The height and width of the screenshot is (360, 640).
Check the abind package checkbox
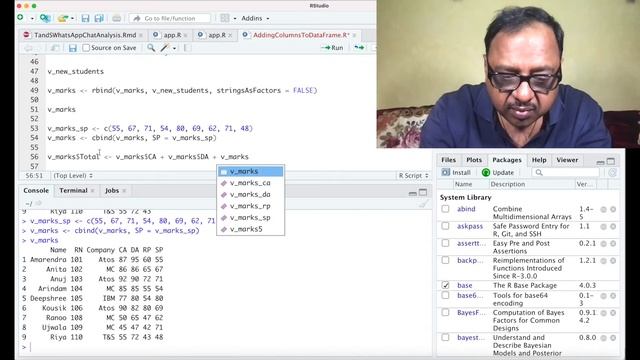pos(445,209)
